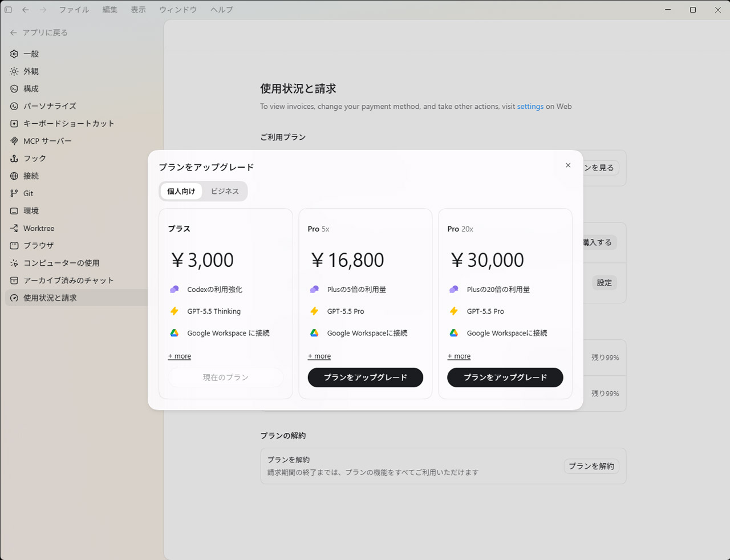Upgrade to the Pro 5x plan
The height and width of the screenshot is (560, 730).
click(366, 378)
